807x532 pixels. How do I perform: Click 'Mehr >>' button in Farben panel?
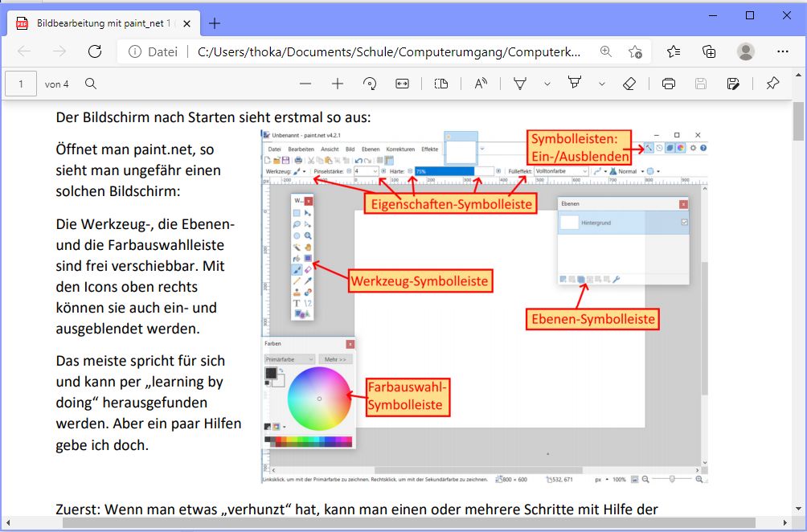pyautogui.click(x=335, y=359)
